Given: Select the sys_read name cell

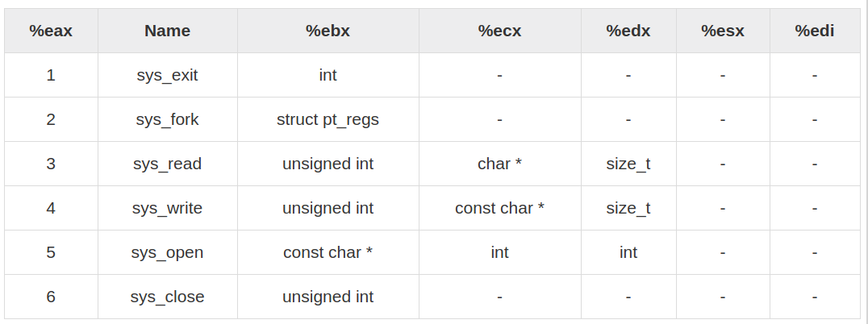Looking at the screenshot, I should pos(168,164).
